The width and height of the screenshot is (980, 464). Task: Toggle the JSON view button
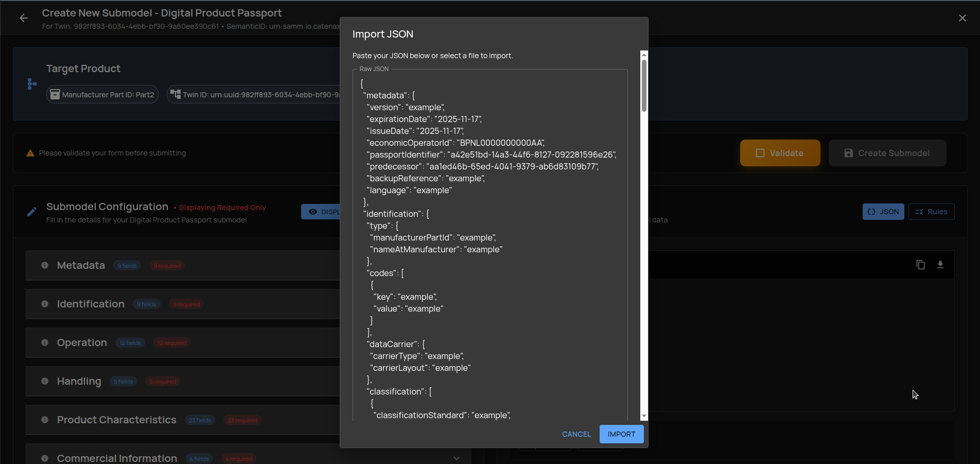(883, 211)
